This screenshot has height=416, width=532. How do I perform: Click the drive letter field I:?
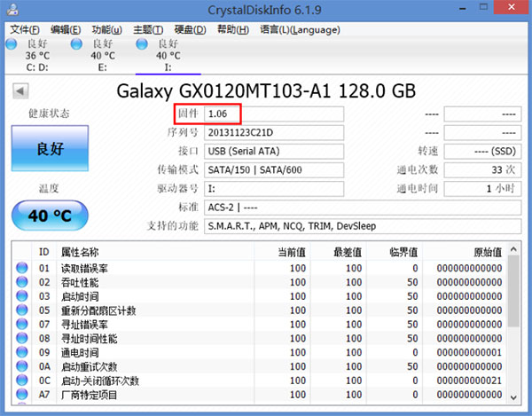click(274, 189)
